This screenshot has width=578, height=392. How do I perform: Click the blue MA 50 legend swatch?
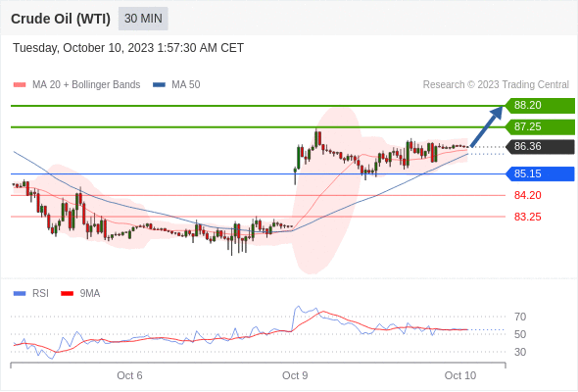coord(159,85)
